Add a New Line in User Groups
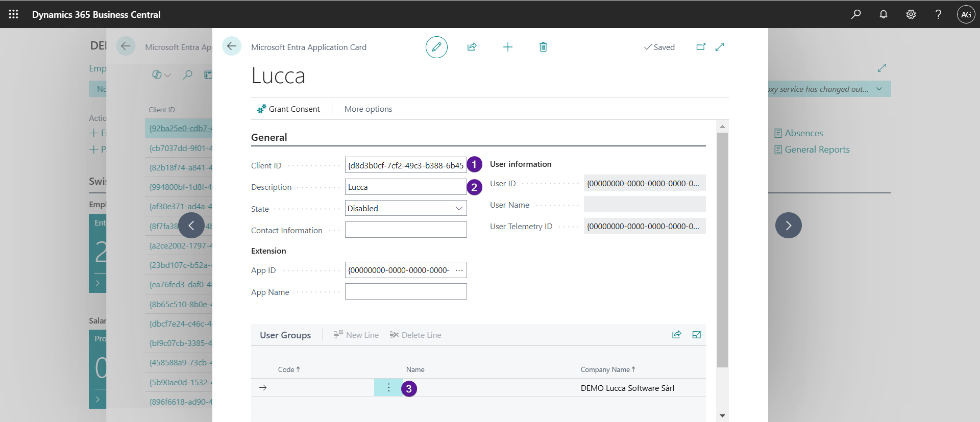The image size is (980, 422). point(356,335)
